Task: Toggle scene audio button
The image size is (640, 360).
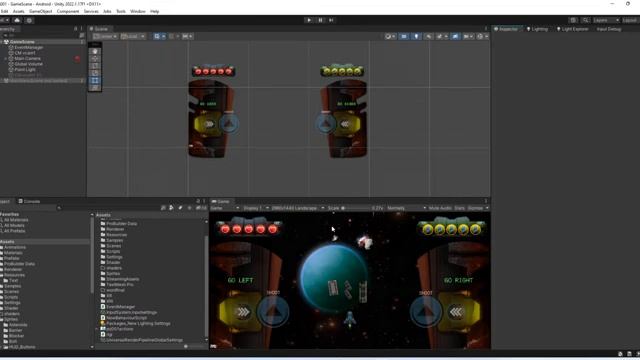Action: tap(429, 36)
